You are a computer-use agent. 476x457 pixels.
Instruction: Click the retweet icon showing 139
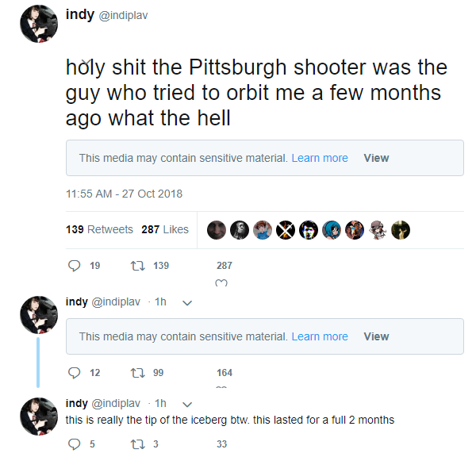(x=137, y=266)
